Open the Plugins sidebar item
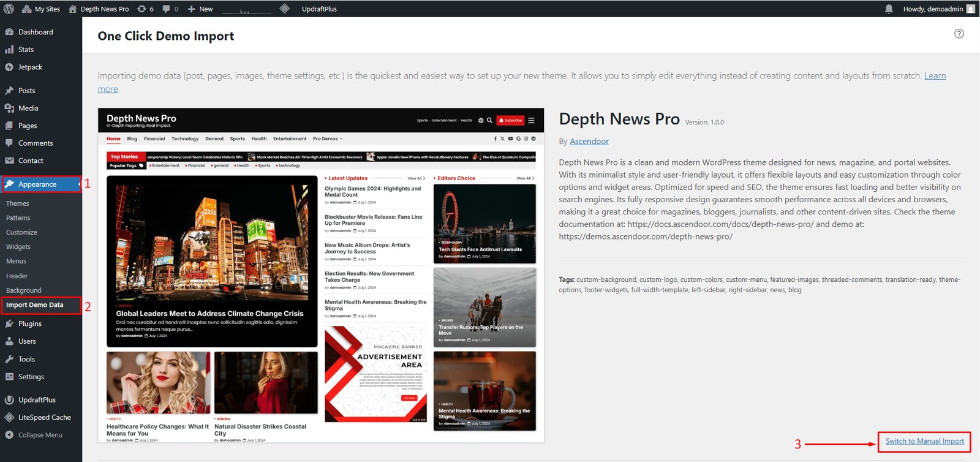The width and height of the screenshot is (980, 462). coord(30,324)
